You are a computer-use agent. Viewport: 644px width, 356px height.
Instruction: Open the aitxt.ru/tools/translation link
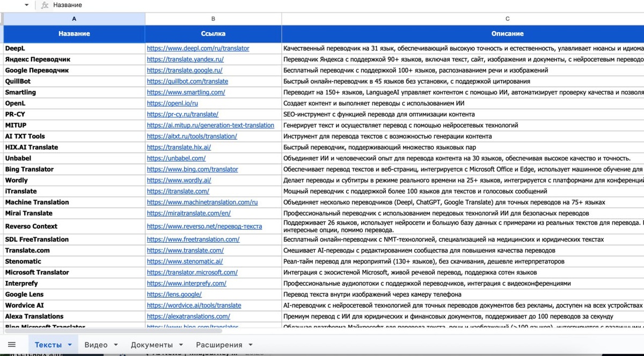[192, 136]
